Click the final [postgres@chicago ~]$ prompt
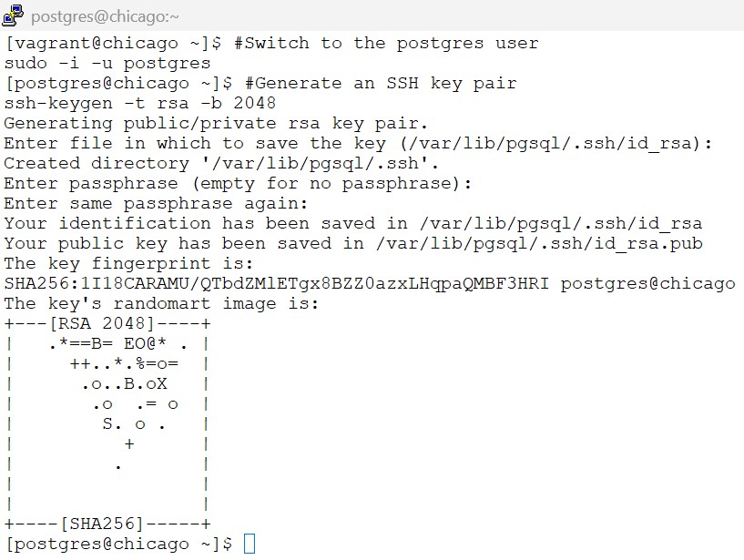This screenshot has height=560, width=744. (x=118, y=544)
